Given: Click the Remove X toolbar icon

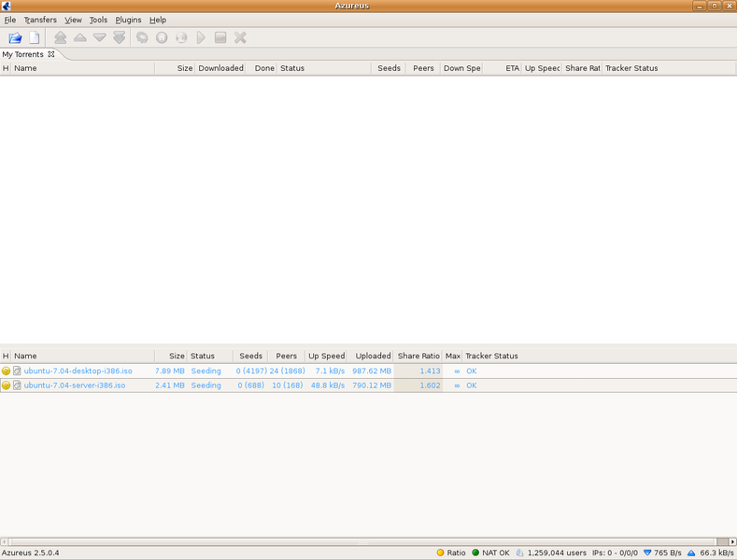Looking at the screenshot, I should pos(240,37).
